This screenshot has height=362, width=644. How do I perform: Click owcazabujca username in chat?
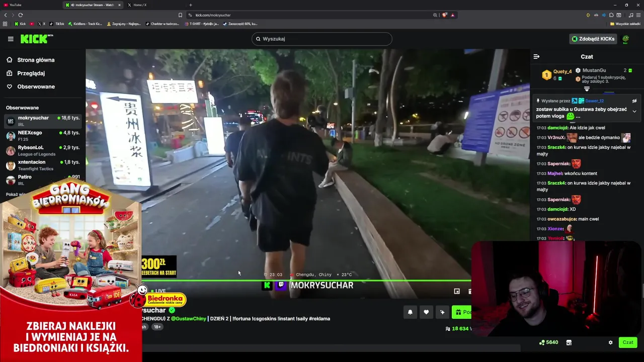pos(561,219)
